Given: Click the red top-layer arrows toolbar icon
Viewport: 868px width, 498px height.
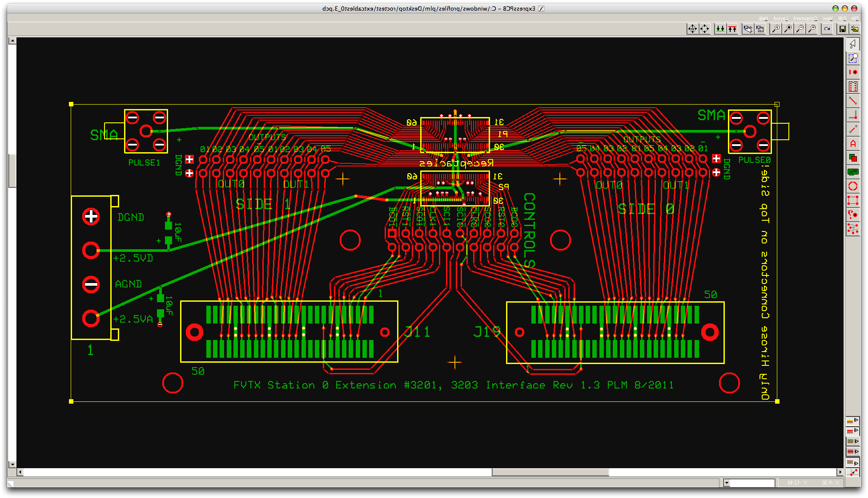Looking at the screenshot, I should tap(732, 29).
